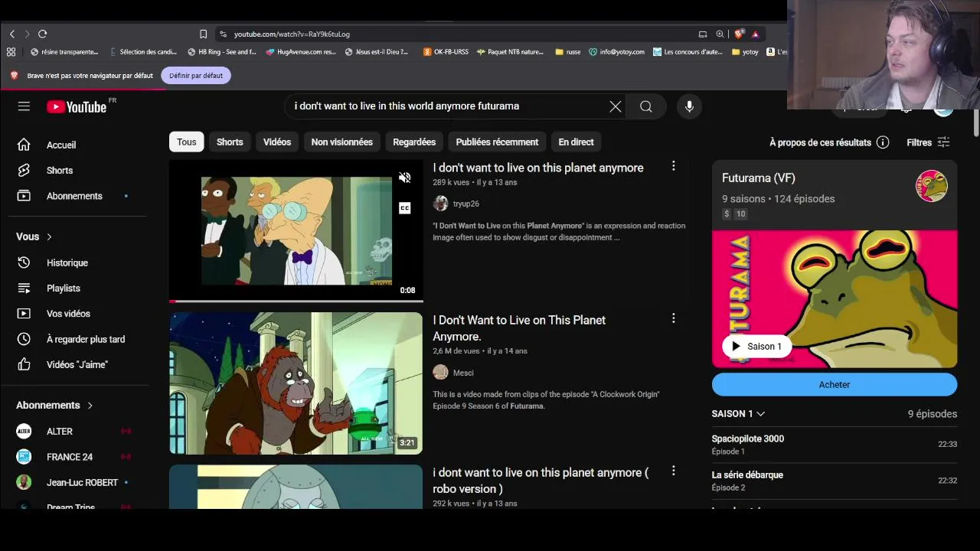The height and width of the screenshot is (551, 980).
Task: Open the Futurama (VF) channel avatar
Action: pyautogui.click(x=932, y=186)
